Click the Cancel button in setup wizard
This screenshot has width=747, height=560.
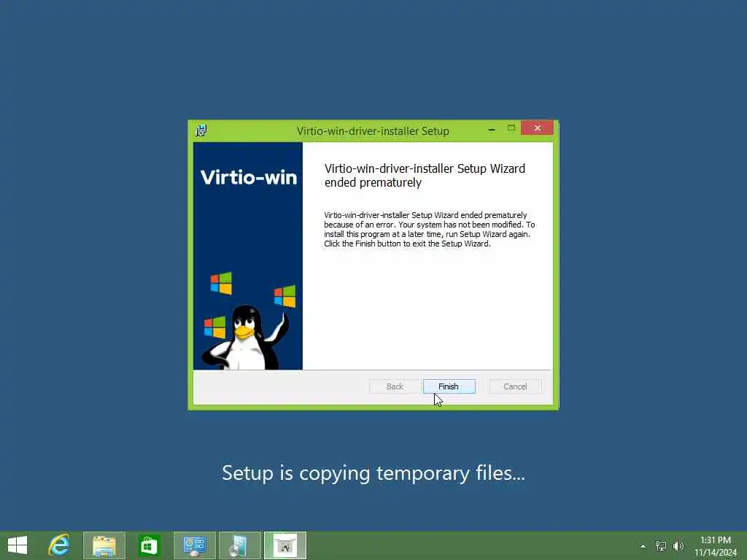[515, 386]
